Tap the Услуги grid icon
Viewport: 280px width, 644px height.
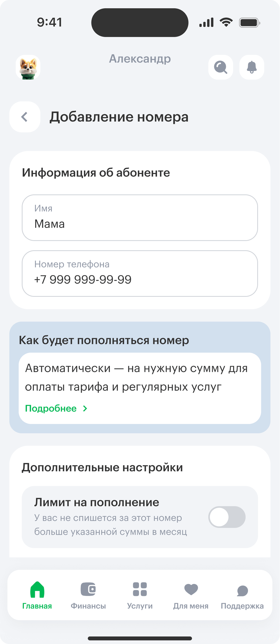[140, 589]
